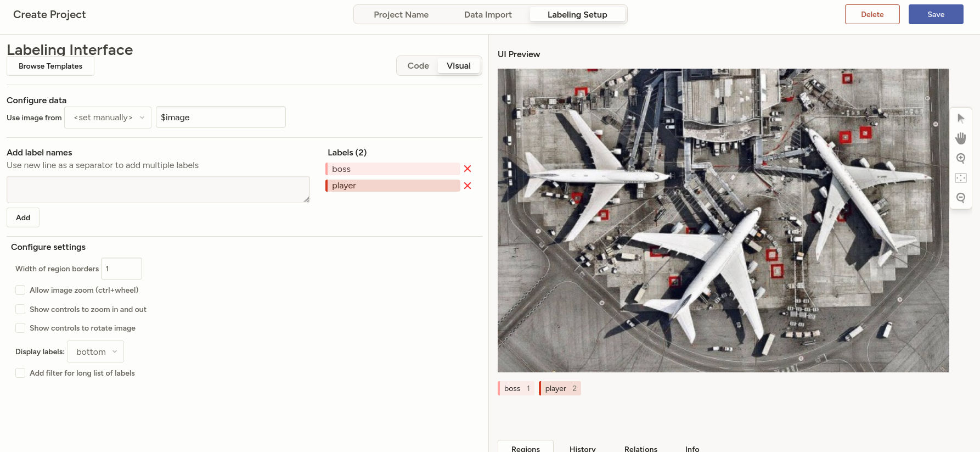Click the label names text area
This screenshot has height=452, width=980.
tap(158, 189)
